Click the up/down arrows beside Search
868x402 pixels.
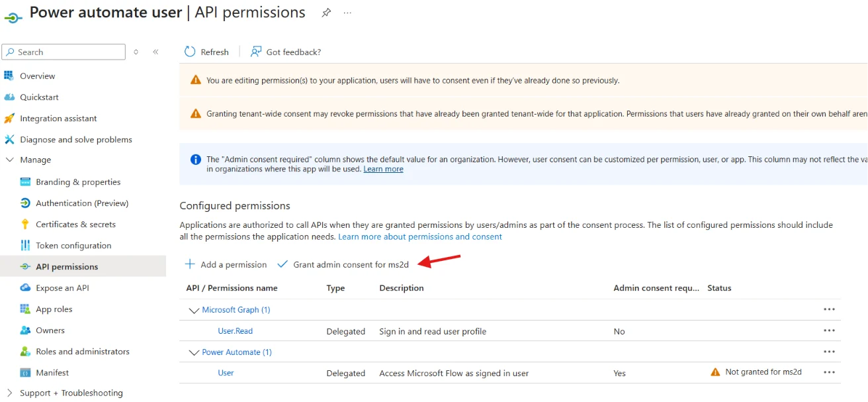[x=136, y=52]
